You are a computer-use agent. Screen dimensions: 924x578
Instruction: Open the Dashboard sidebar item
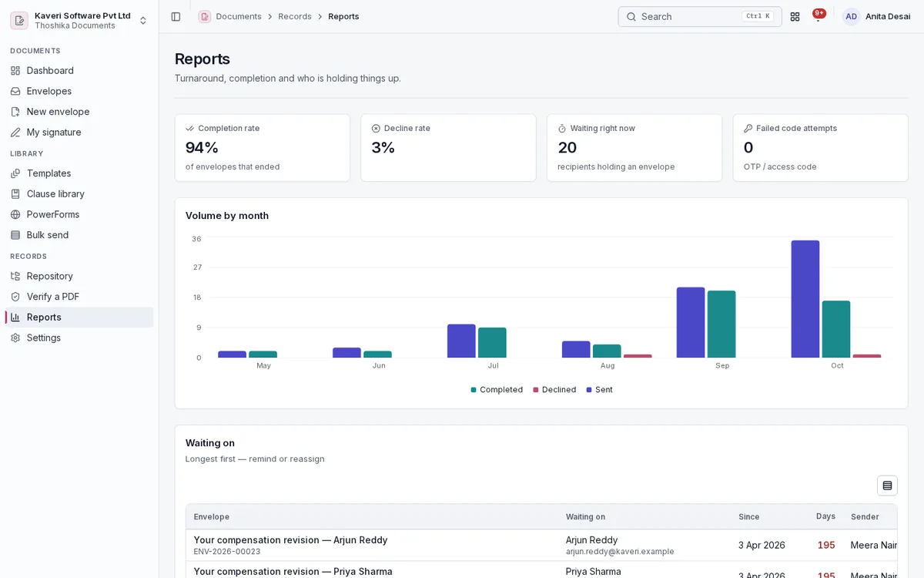[x=79, y=70]
